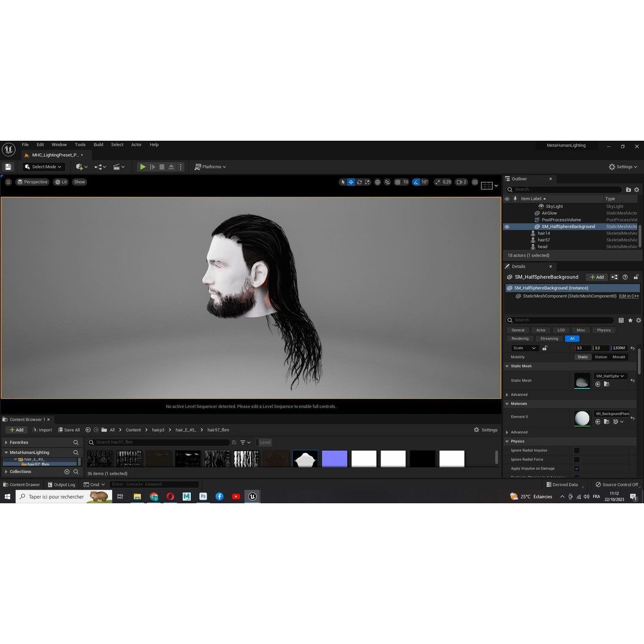Open Outliner settings gear
The image size is (644, 644).
coord(637,190)
